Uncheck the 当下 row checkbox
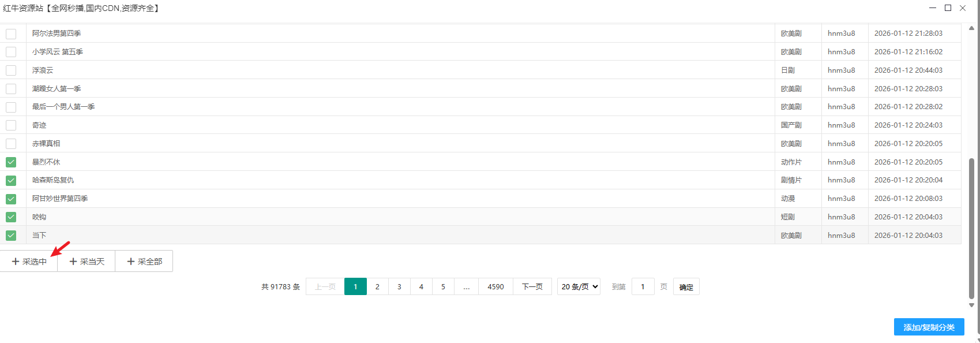Image resolution: width=980 pixels, height=343 pixels. [11, 236]
